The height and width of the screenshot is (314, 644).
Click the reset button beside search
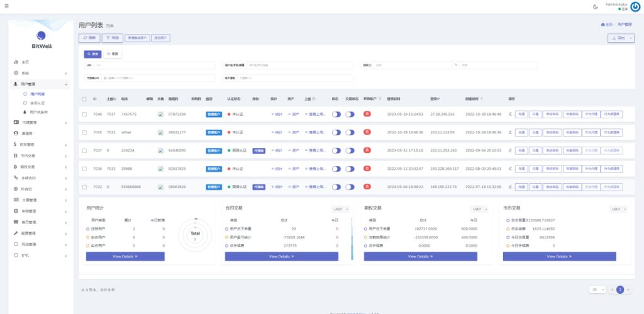[113, 54]
